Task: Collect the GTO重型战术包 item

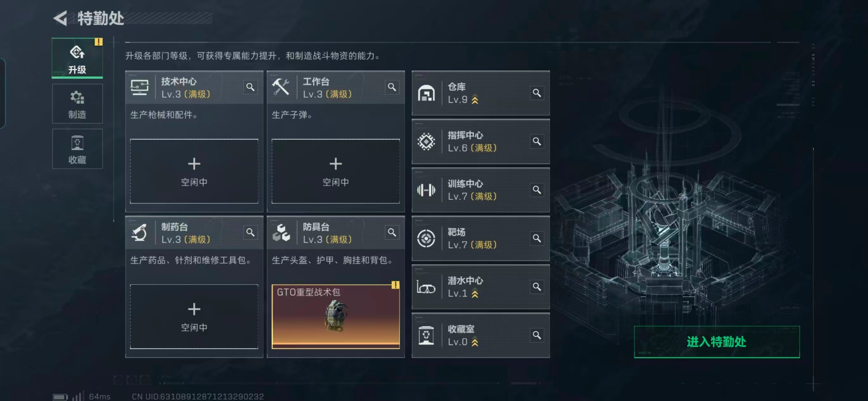Action: pos(335,316)
